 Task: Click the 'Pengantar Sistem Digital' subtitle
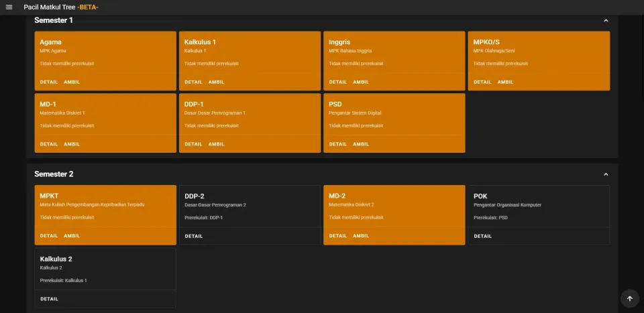tap(356, 113)
